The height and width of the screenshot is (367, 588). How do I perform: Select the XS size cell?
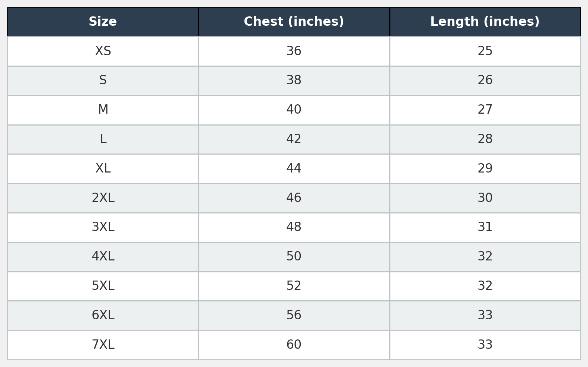[x=103, y=51]
